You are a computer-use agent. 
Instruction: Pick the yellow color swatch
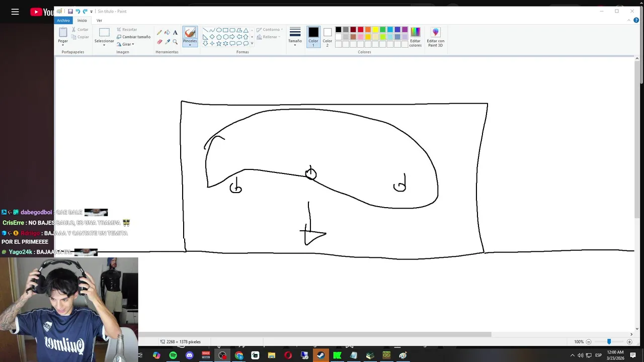[375, 30]
